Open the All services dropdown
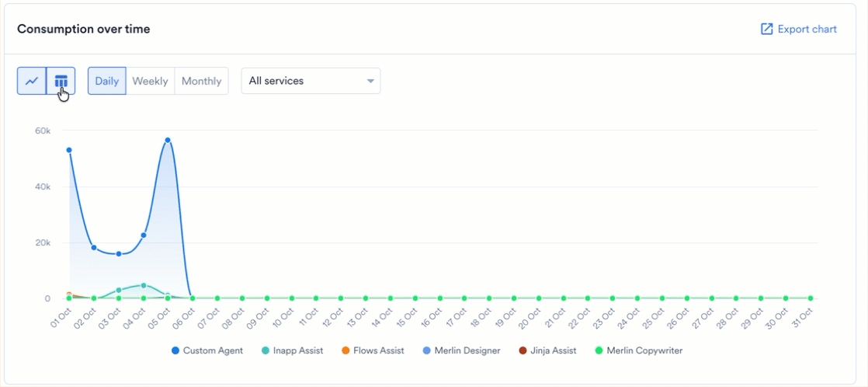The width and height of the screenshot is (868, 387). 311,81
